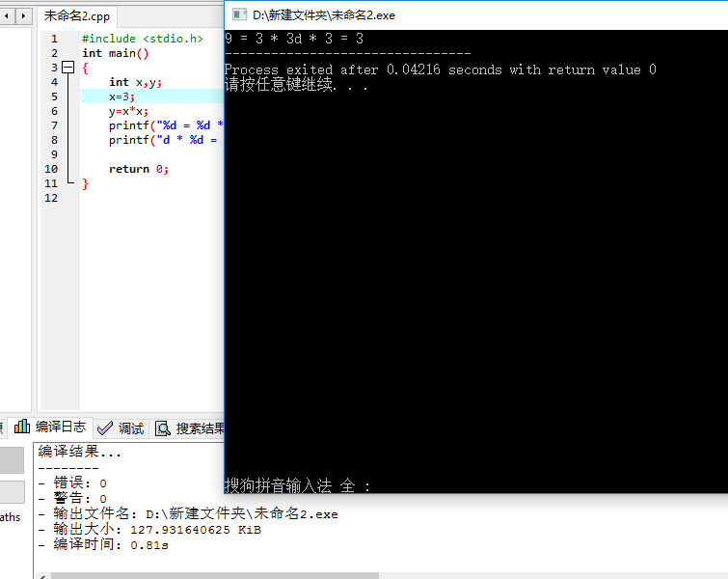Click line number 12 in gutter
This screenshot has height=579, width=728.
tap(51, 198)
